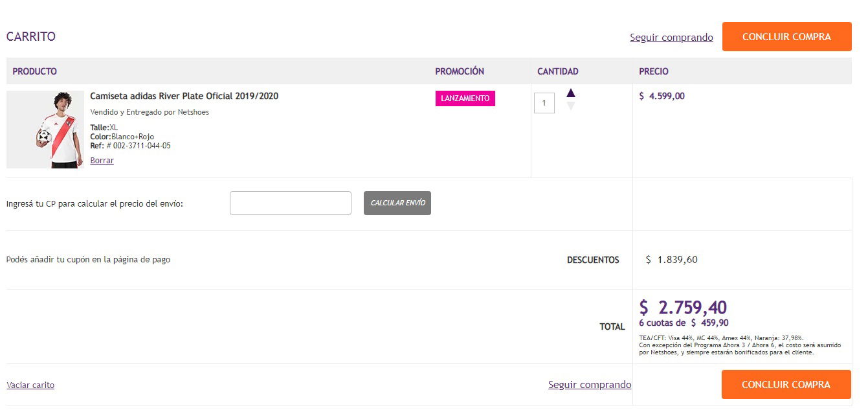Increase quantity with the up arrow
Image resolution: width=868 pixels, height=412 pixels.
click(570, 93)
